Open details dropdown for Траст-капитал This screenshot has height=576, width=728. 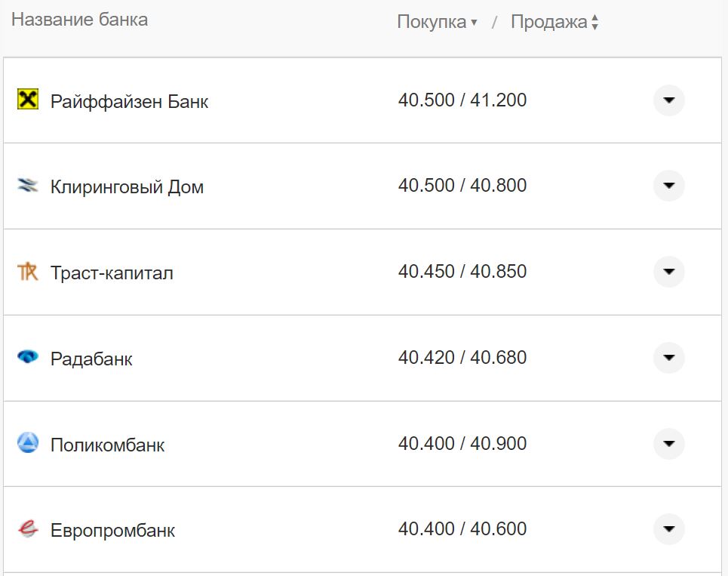pos(668,272)
